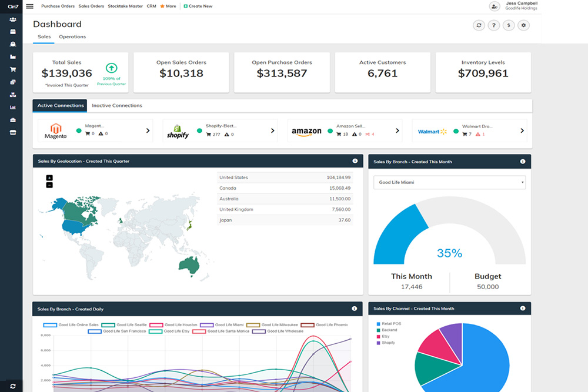Toggle Good Life Etsy legend series
588x392 pixels.
[x=169, y=331]
